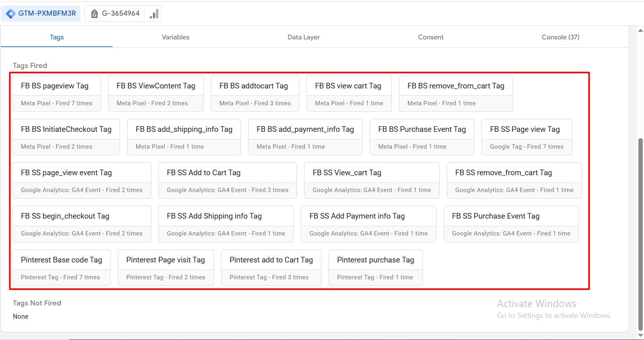Open the FB BS ViewContent Tag card
644x340 pixels.
point(156,94)
